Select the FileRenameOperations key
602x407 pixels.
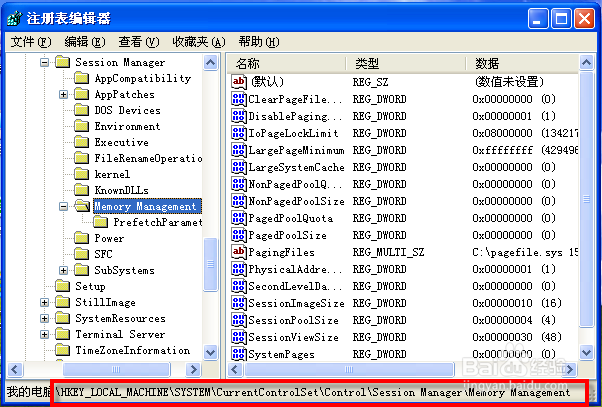coord(148,158)
